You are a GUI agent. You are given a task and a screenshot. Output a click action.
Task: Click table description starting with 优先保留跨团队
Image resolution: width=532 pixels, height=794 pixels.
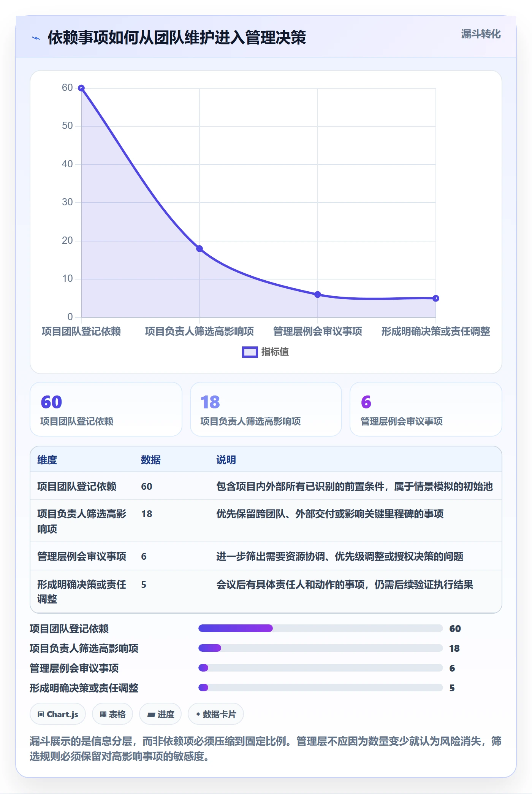click(330, 514)
